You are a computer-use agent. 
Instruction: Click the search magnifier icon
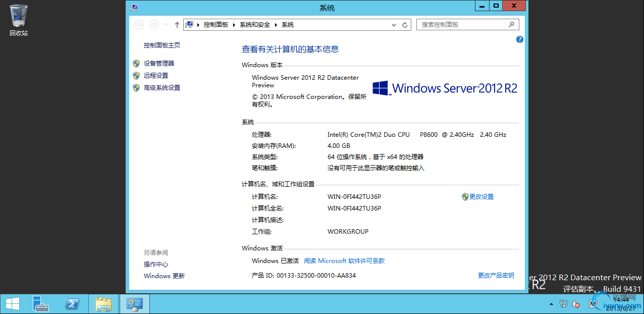(x=511, y=24)
